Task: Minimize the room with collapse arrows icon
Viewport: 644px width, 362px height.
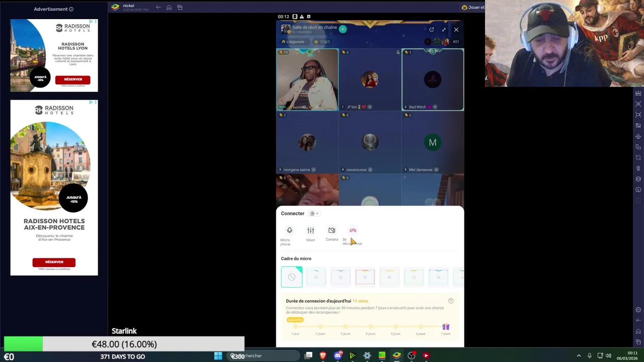Action: 444,30
